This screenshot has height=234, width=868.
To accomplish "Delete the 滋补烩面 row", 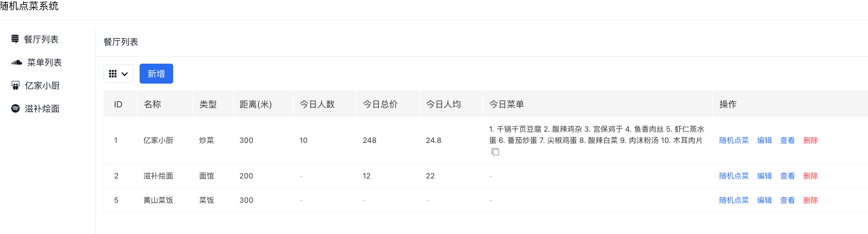I will point(810,176).
